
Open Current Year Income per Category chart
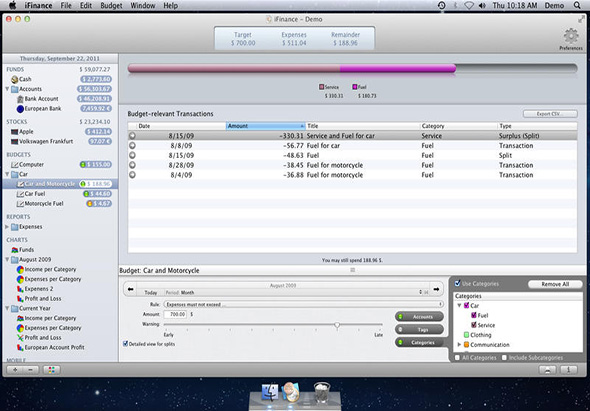tap(20, 318)
